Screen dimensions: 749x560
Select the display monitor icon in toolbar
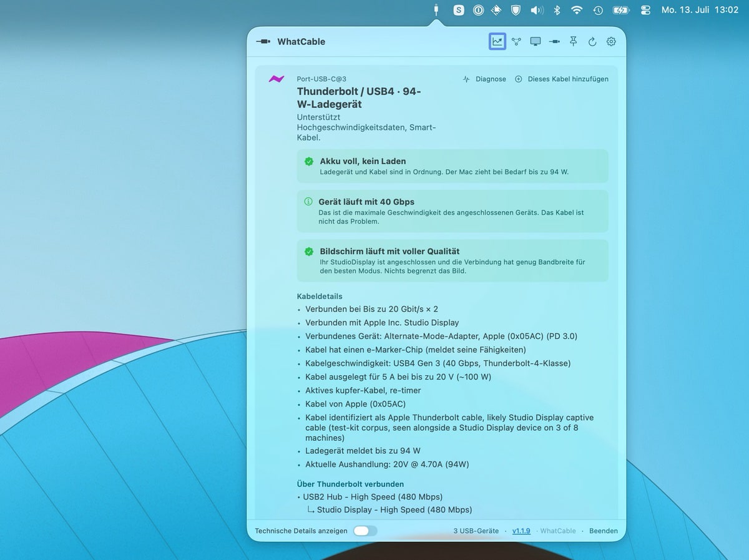tap(536, 42)
